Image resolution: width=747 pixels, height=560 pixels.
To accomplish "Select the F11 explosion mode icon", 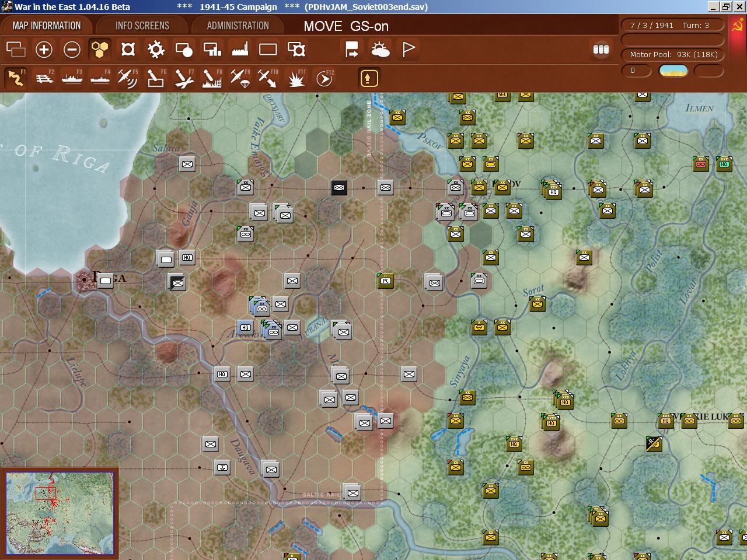I will coord(296,78).
